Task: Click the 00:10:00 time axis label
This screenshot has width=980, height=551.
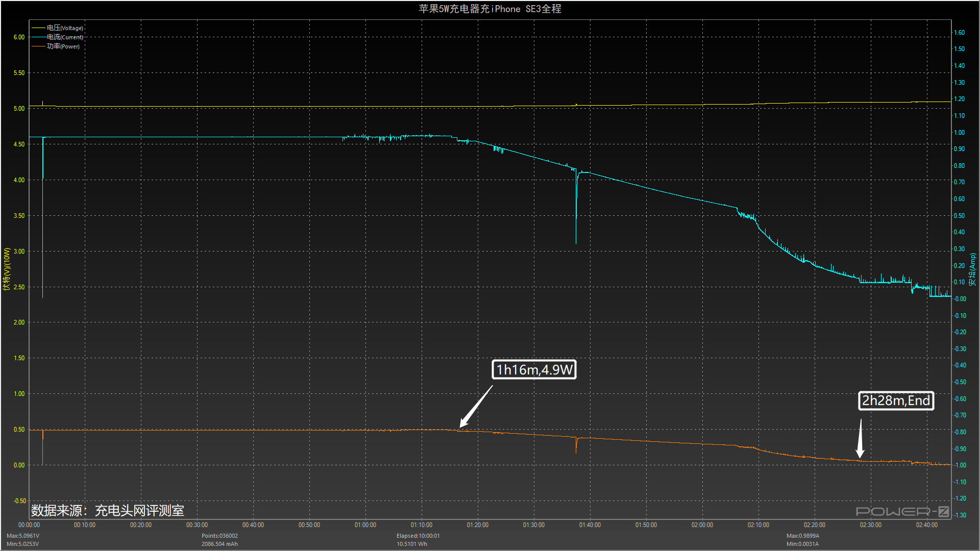Action: [85, 525]
